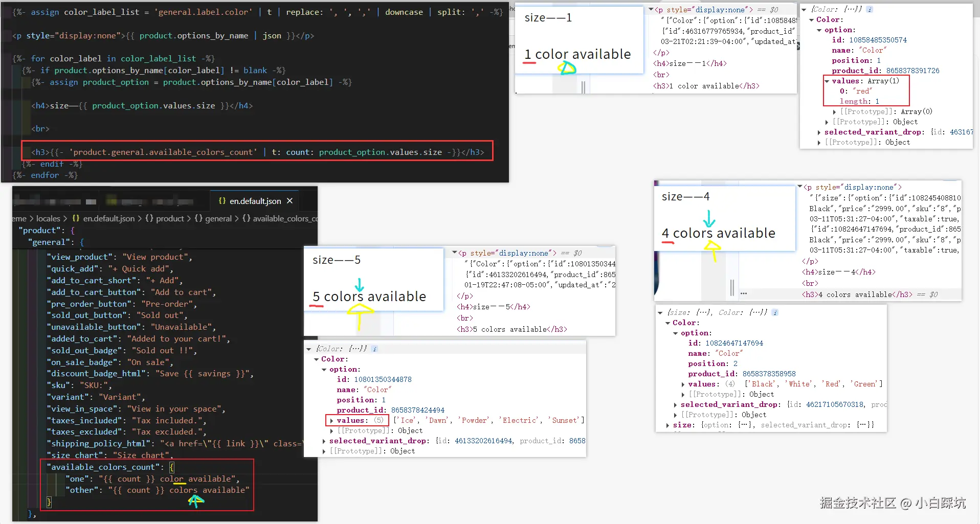Click the "4 colors available" preview heading
This screenshot has width=980, height=524.
pos(719,233)
